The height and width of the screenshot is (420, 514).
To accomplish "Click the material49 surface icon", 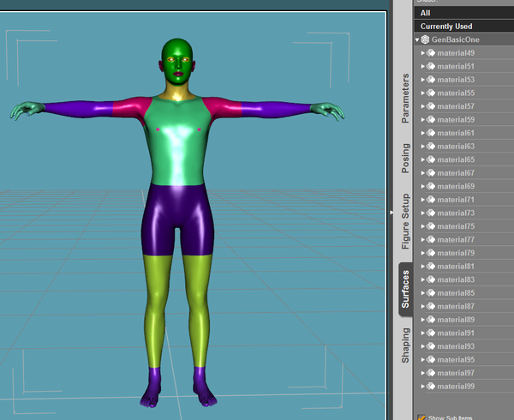I will tap(431, 53).
